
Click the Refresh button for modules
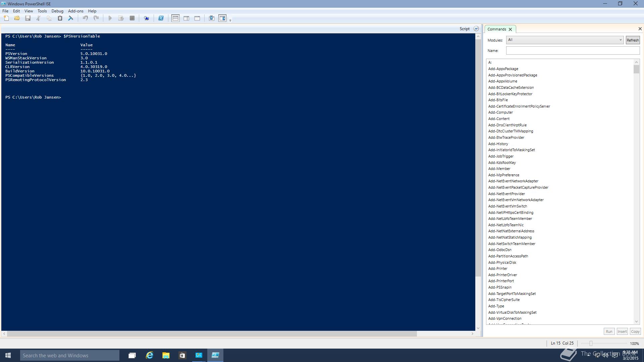pos(633,40)
